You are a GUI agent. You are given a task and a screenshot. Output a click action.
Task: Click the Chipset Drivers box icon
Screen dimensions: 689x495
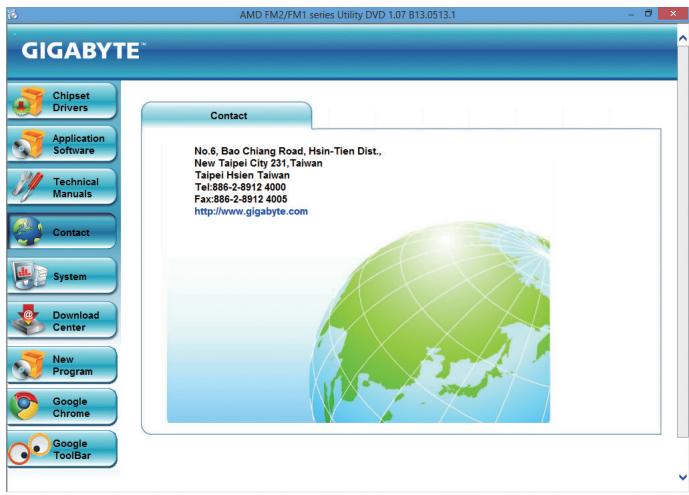click(28, 101)
